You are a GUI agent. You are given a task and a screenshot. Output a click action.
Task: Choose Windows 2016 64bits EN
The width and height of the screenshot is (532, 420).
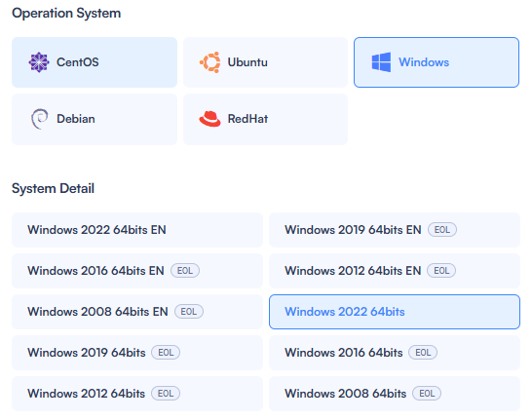click(x=137, y=271)
